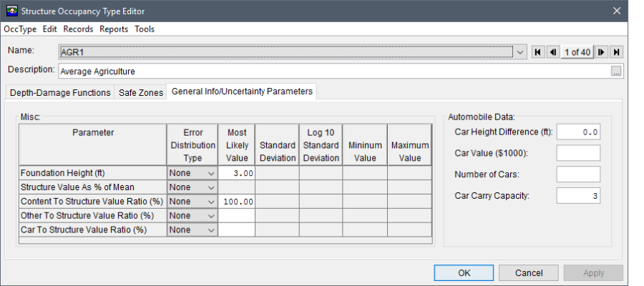Click the Car Value ($1000) field
The height and width of the screenshot is (286, 644).
(578, 153)
